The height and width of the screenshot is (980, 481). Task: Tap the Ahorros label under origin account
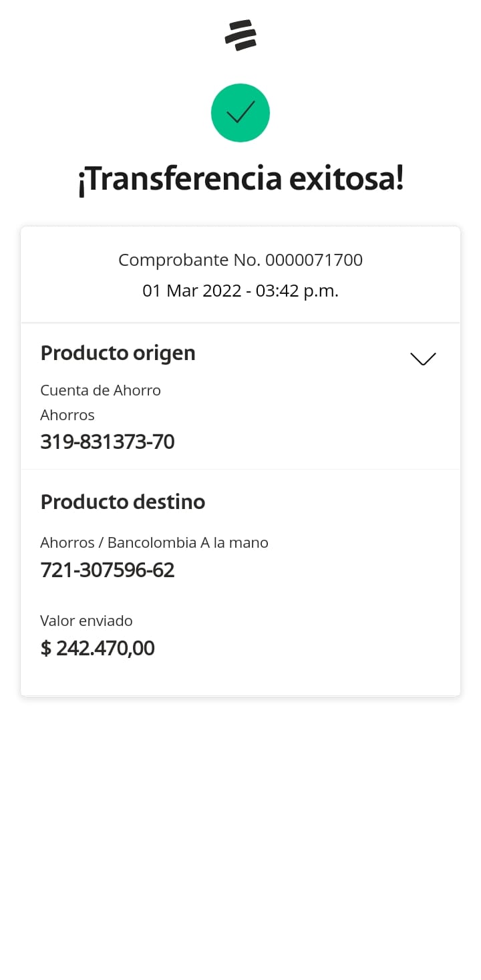tap(67, 415)
